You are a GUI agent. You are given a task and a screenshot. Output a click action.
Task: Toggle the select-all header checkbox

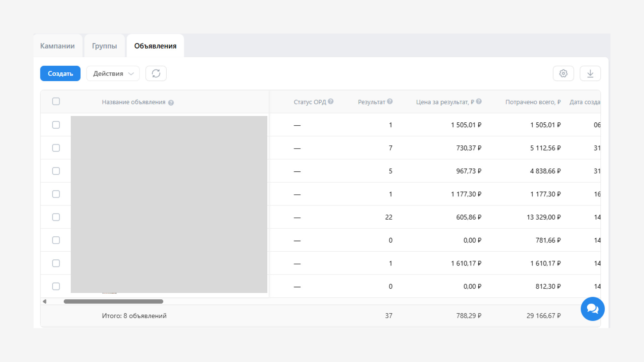pos(56,101)
